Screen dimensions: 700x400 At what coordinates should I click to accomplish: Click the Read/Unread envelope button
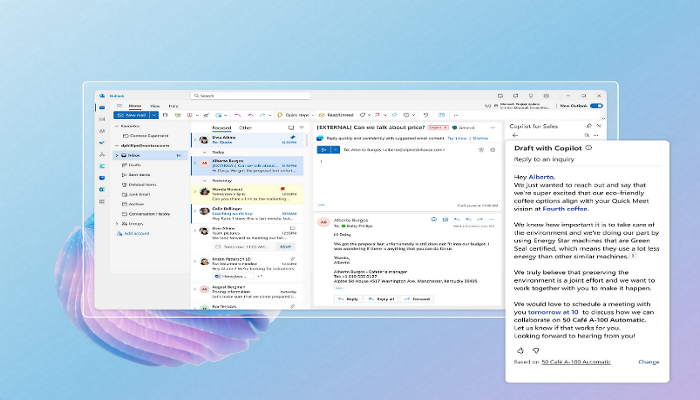click(x=336, y=115)
